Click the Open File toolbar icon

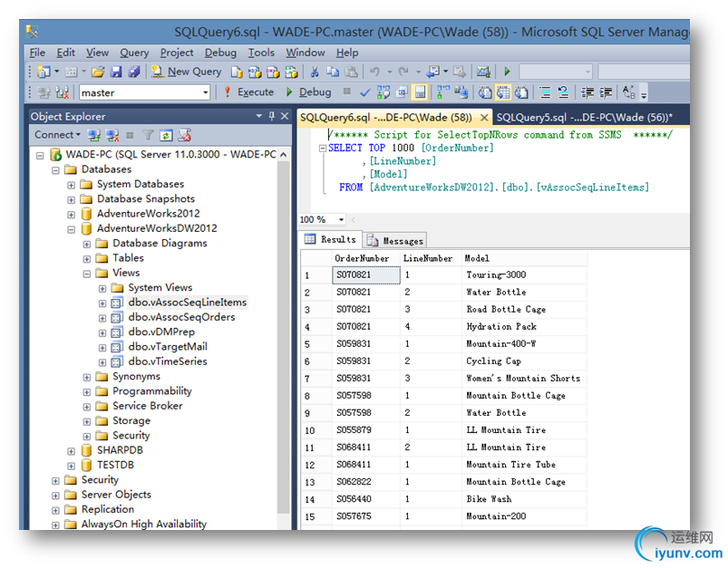pos(98,72)
